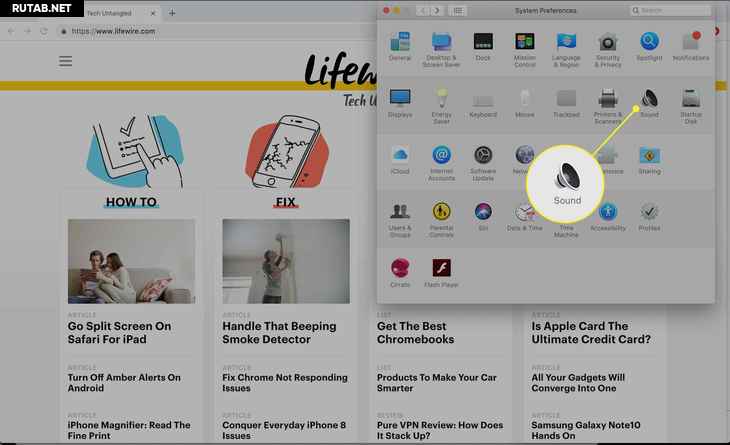
Task: Open Security & Privacy preferences
Action: coord(608,50)
